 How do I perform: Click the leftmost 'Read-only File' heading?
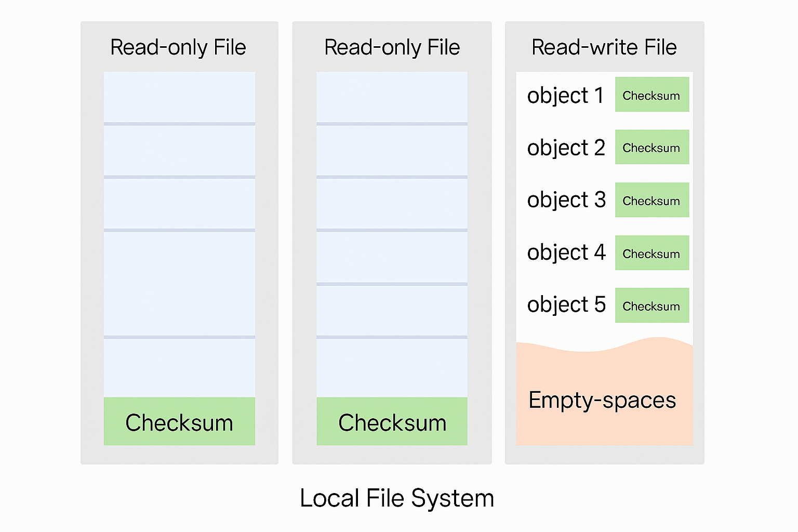178,47
